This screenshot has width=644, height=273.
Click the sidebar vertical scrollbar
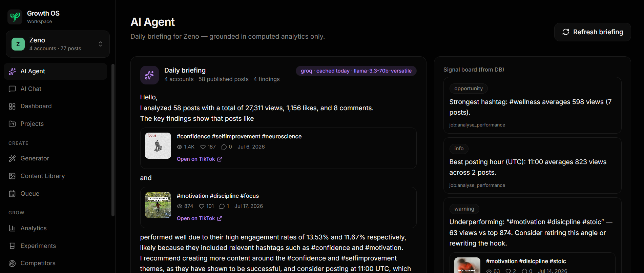pyautogui.click(x=113, y=140)
